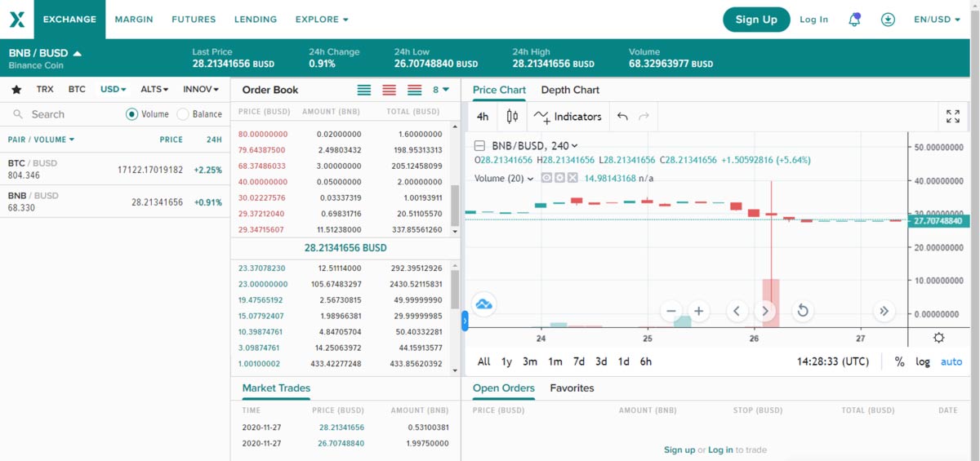Screen dimensions: 980x461
Task: Open Volume indicator settings icon
Action: click(x=559, y=178)
